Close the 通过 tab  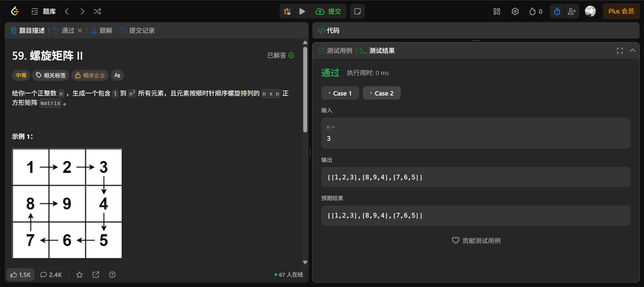(x=80, y=31)
